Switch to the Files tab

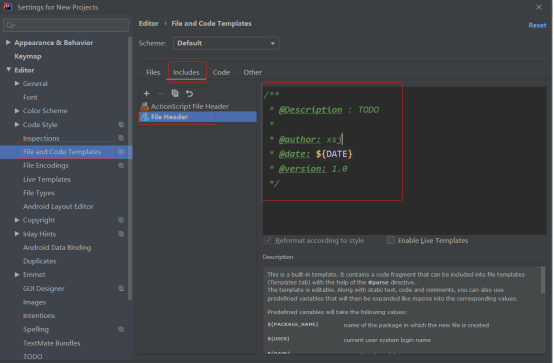point(153,72)
